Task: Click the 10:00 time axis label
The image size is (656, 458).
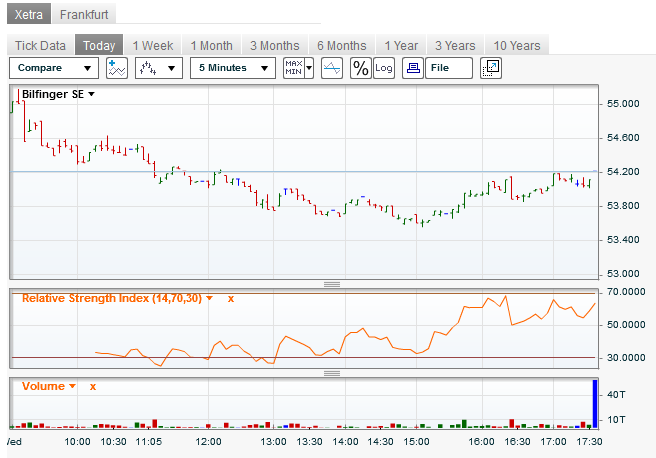Action: coord(77,442)
